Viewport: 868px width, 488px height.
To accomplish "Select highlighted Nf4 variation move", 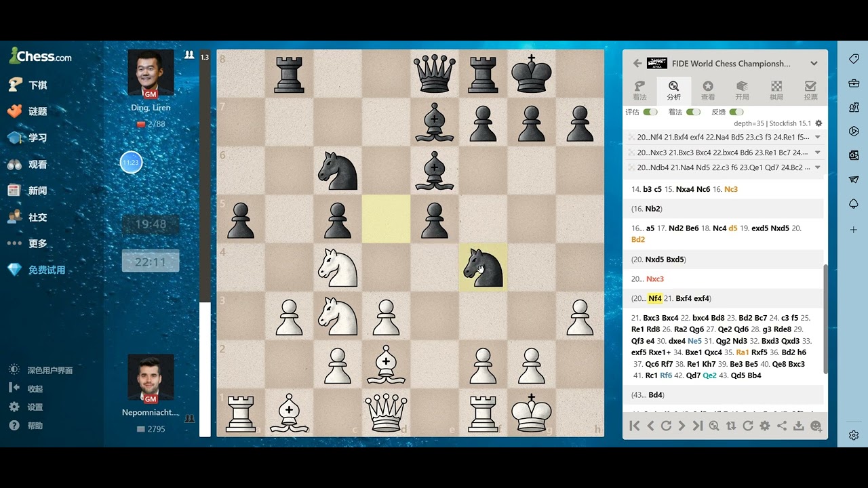I will tap(654, 298).
